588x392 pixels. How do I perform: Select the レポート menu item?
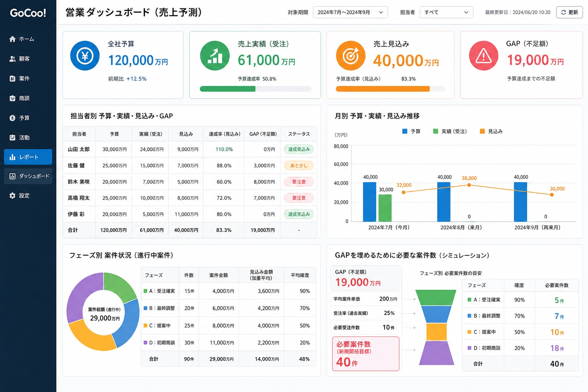coord(28,157)
